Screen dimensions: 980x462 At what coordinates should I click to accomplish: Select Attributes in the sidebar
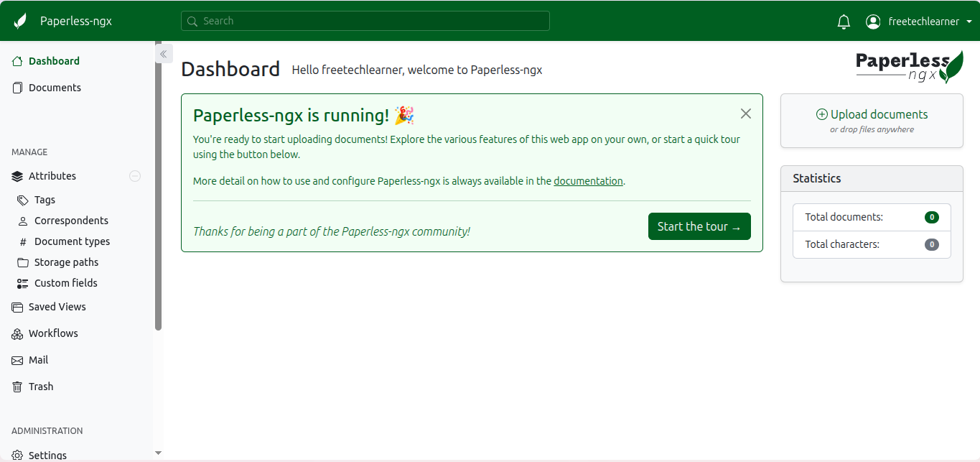[52, 176]
